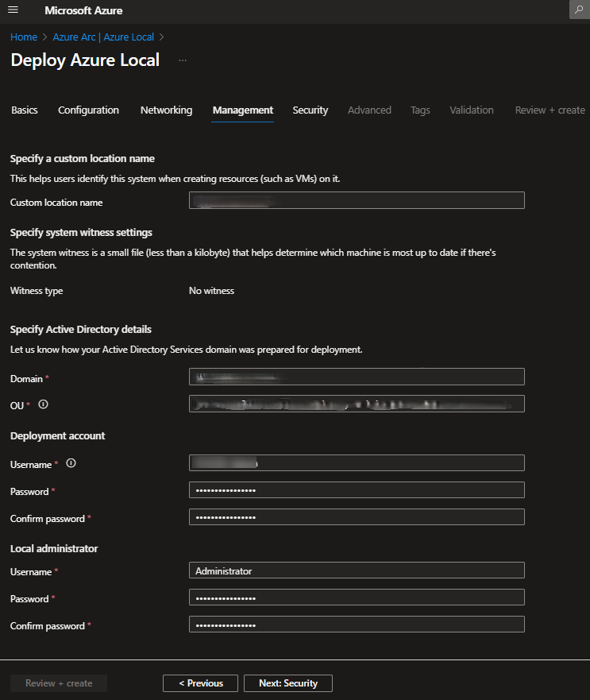This screenshot has width=590, height=700.
Task: Click the Next: Security button
Action: click(x=288, y=683)
